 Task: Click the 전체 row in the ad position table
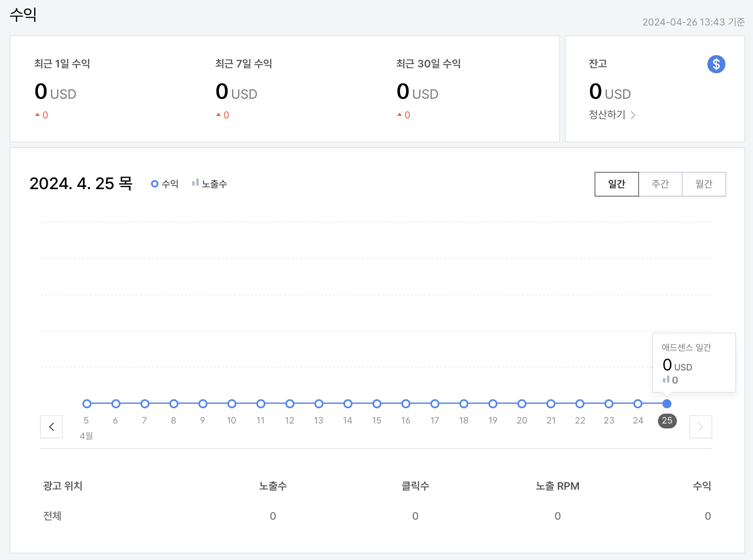click(x=52, y=516)
